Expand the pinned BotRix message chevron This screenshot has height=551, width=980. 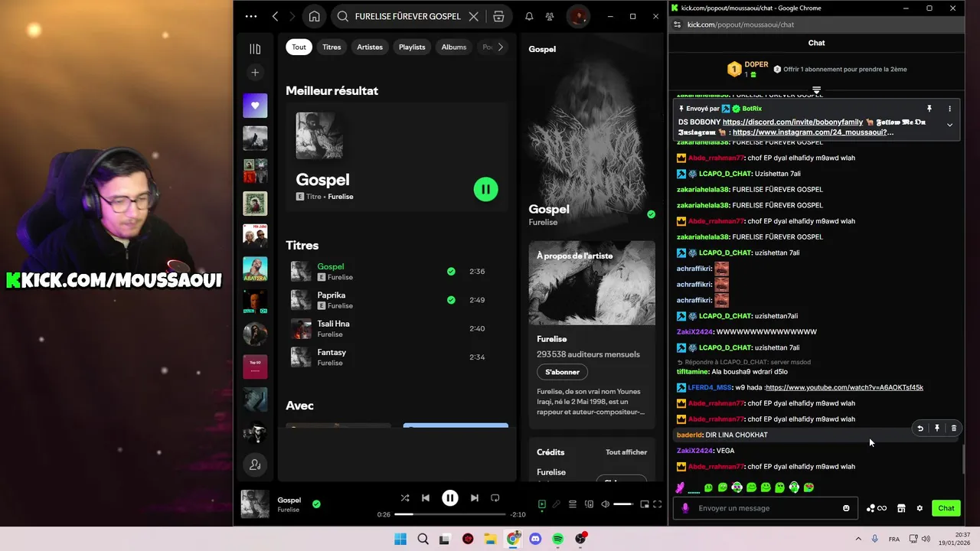coord(949,125)
